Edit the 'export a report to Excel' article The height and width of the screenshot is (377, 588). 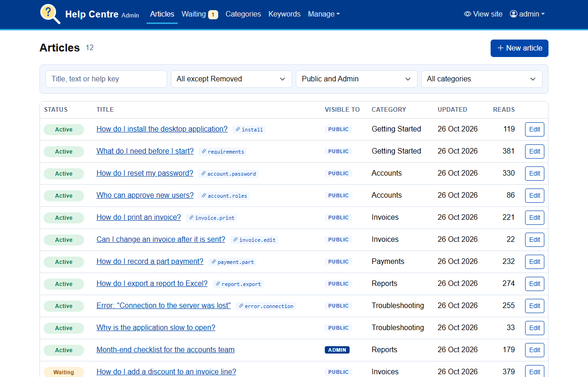[x=535, y=284]
